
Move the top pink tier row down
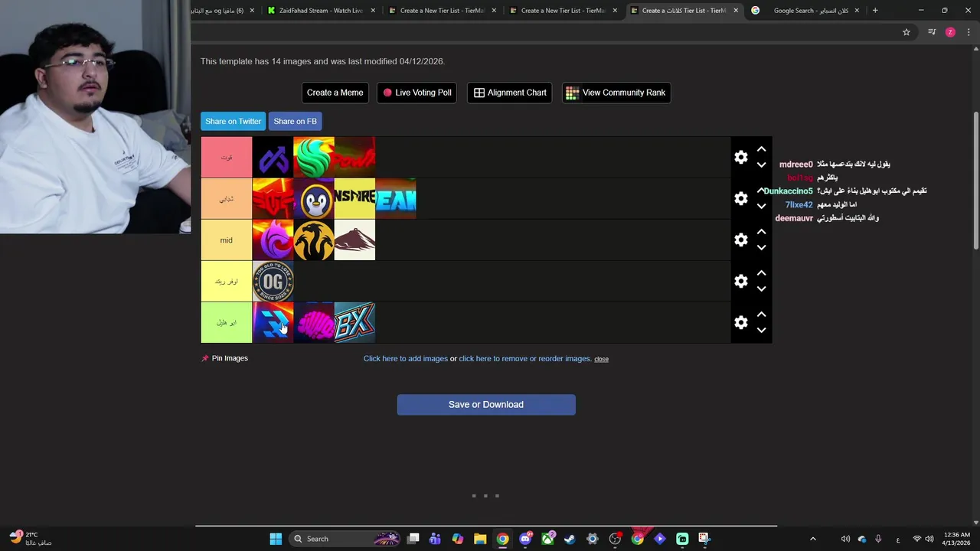[761, 165]
